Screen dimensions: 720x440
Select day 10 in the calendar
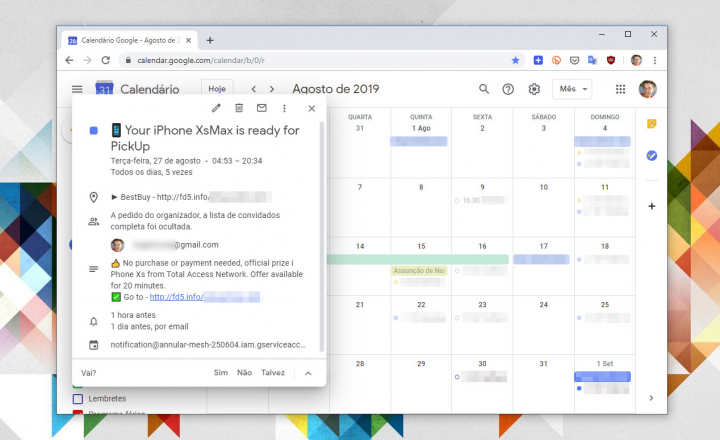tap(544, 187)
